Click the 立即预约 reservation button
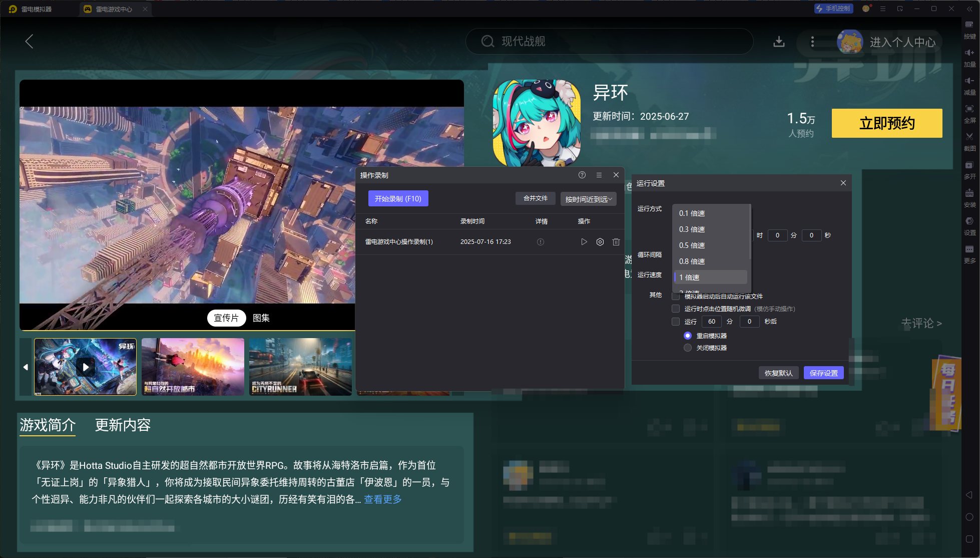 click(886, 123)
